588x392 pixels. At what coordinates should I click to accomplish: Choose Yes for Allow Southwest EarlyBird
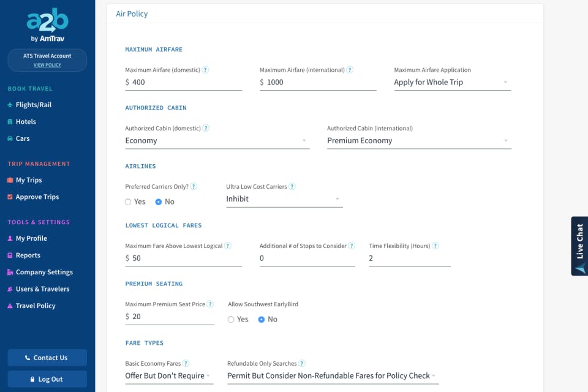[231, 320]
